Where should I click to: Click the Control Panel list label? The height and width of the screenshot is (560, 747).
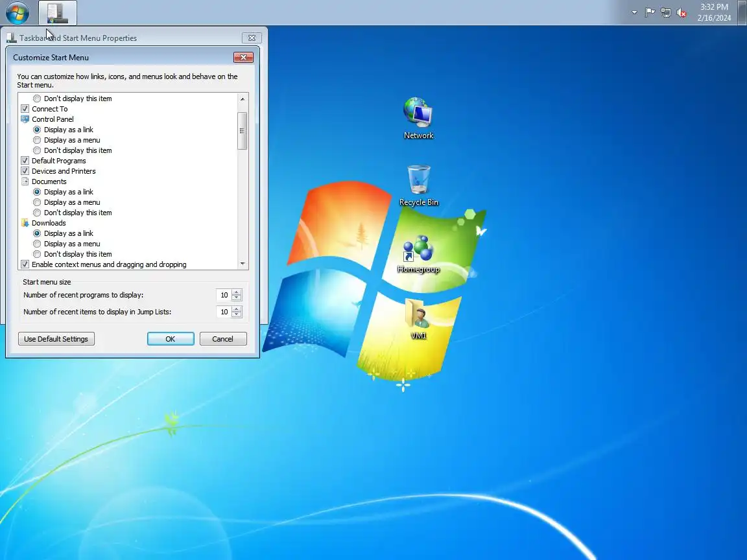[x=53, y=119]
